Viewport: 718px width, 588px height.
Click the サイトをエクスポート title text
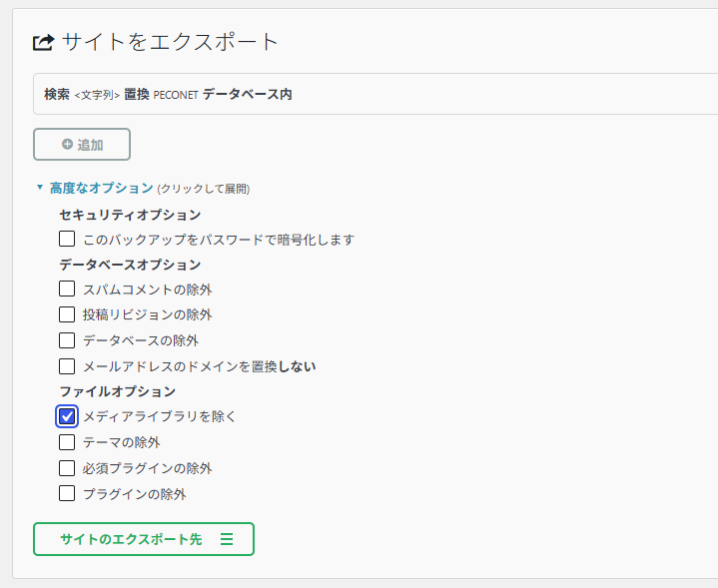coord(170,42)
